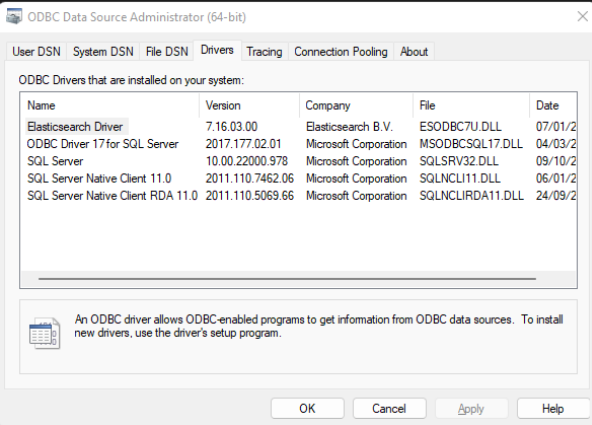Close the ODBC Data Source Administrator window
Viewport: 592px width, 425px height.
(583, 16)
